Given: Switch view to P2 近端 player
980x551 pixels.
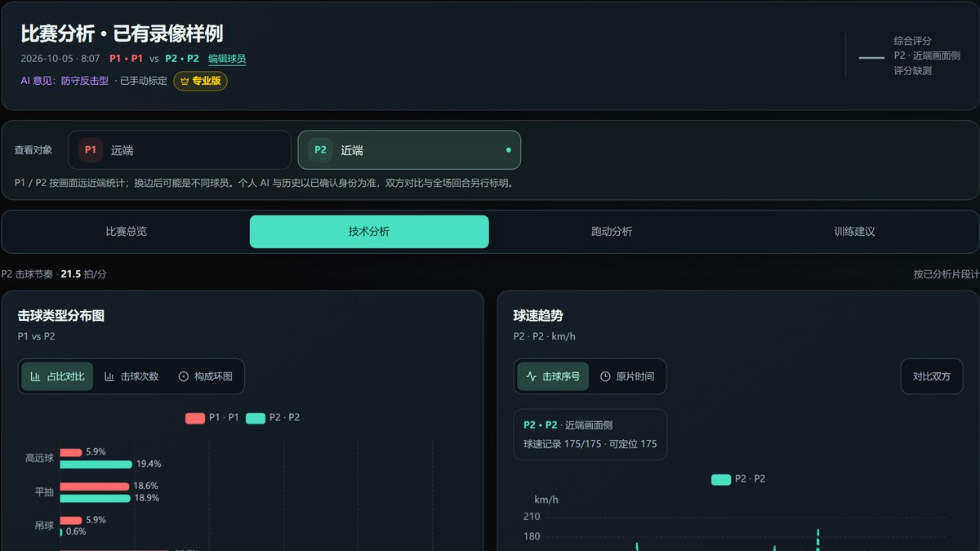Looking at the screenshot, I should [409, 150].
